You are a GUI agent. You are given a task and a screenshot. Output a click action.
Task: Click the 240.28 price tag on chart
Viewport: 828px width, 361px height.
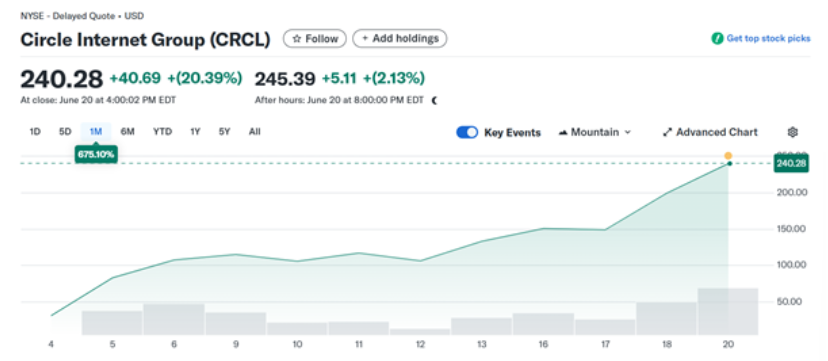pyautogui.click(x=791, y=164)
